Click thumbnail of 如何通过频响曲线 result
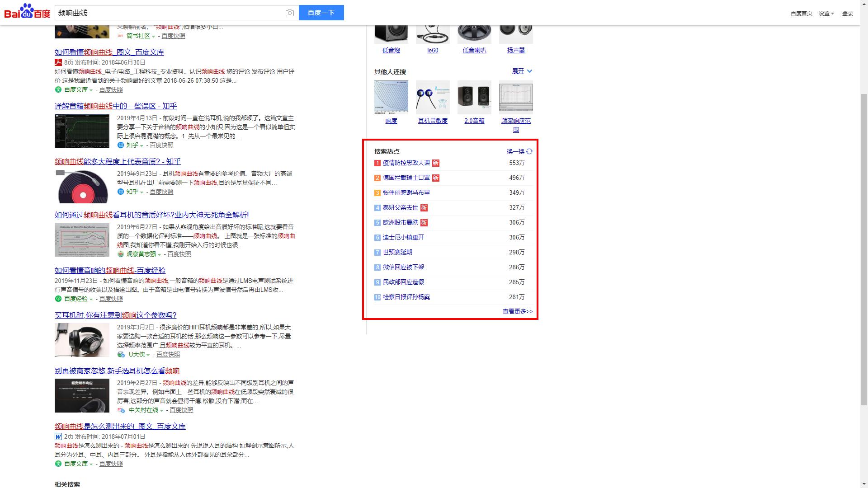The width and height of the screenshot is (868, 488). 82,239
